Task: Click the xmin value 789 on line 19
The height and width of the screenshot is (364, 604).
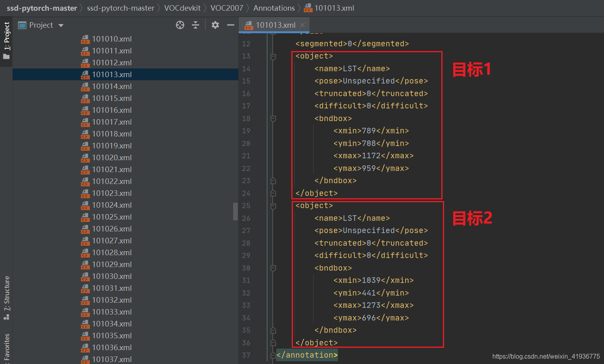Action: point(369,131)
